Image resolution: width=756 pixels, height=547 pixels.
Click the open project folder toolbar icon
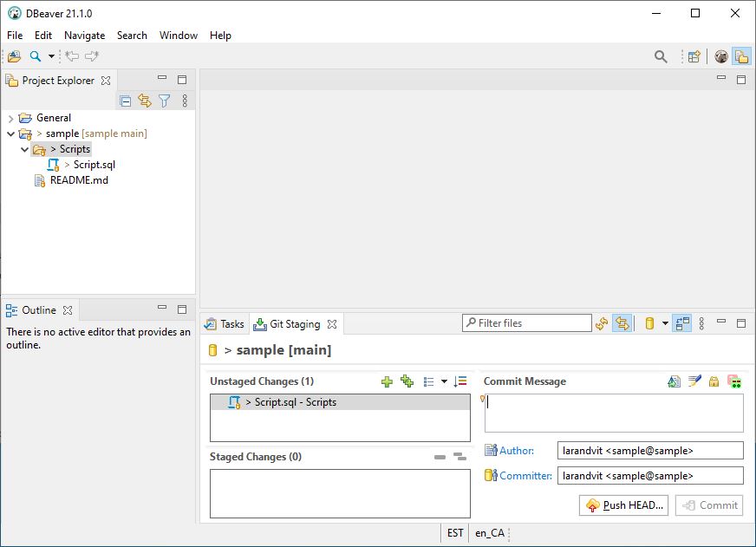coord(15,55)
